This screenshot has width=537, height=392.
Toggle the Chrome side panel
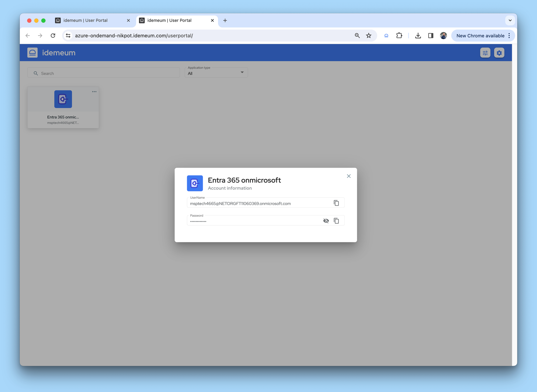coord(431,35)
